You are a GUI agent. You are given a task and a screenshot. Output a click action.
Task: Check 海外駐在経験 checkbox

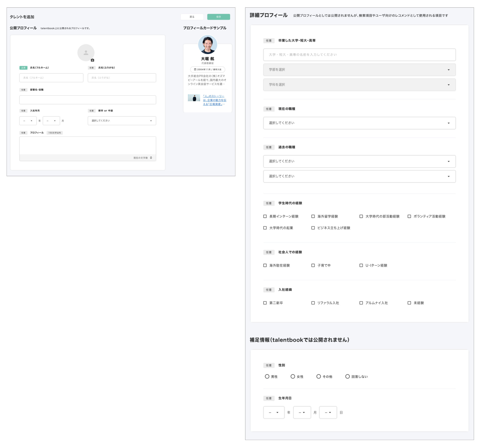coord(265,265)
